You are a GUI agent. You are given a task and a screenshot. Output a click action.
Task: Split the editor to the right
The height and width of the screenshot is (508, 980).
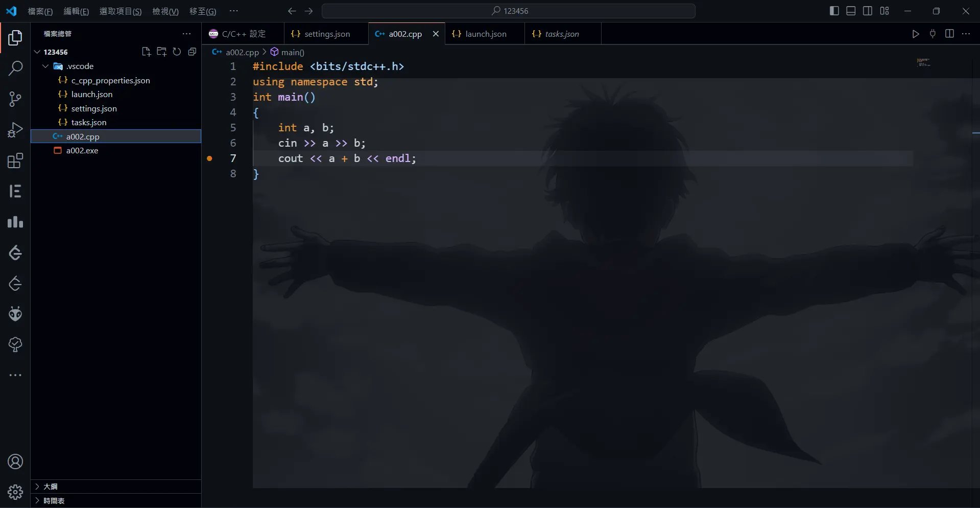pos(949,34)
